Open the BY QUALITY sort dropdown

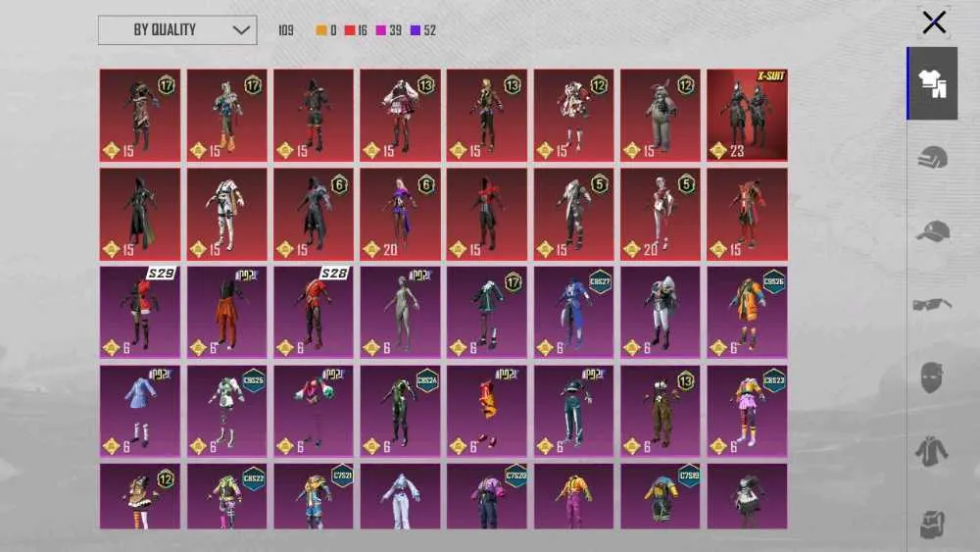pyautogui.click(x=177, y=30)
